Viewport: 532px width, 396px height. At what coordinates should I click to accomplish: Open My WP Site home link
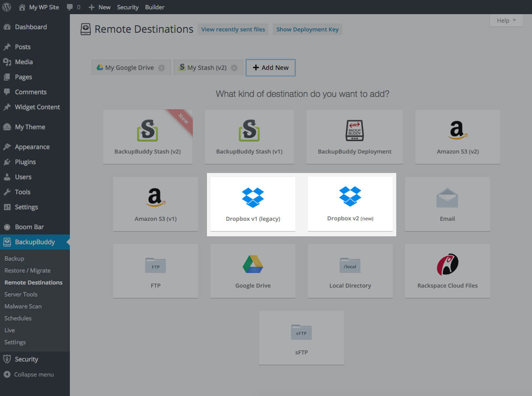(x=39, y=7)
